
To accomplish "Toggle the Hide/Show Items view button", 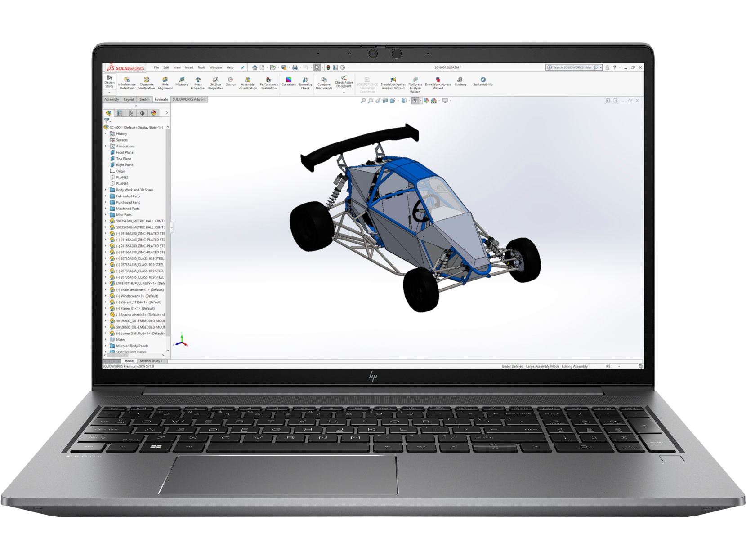I will [415, 101].
